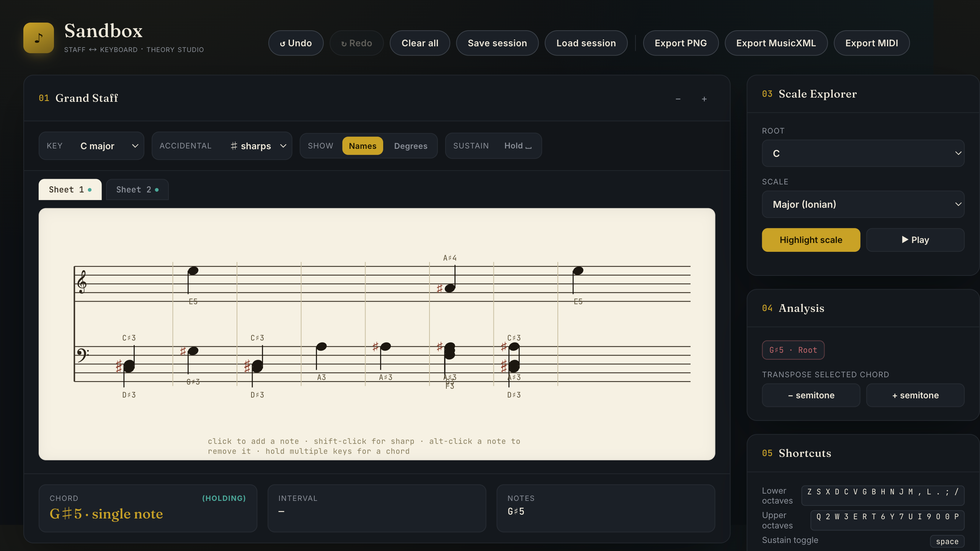
Task: Toggle the Sustain Hold switch
Action: [518, 146]
